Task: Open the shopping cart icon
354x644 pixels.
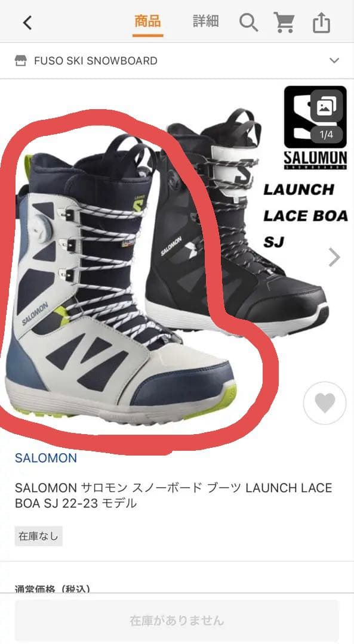Action: (284, 22)
